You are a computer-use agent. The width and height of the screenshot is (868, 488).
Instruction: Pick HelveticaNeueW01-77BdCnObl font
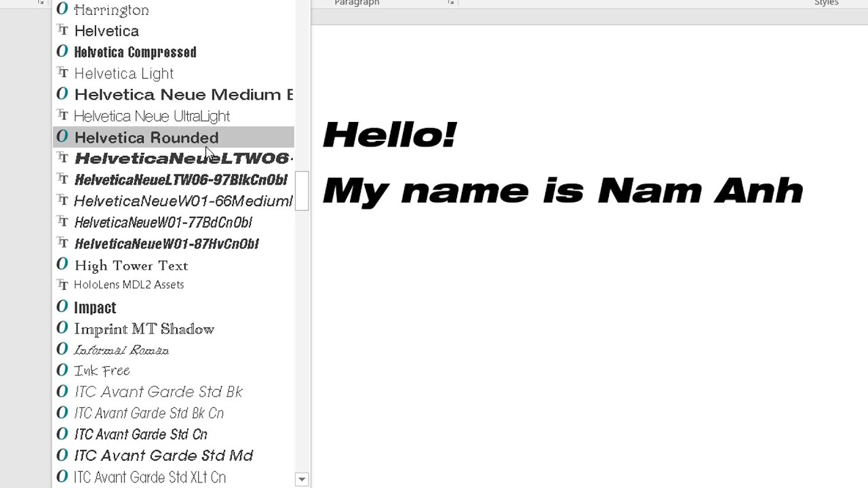(x=174, y=222)
